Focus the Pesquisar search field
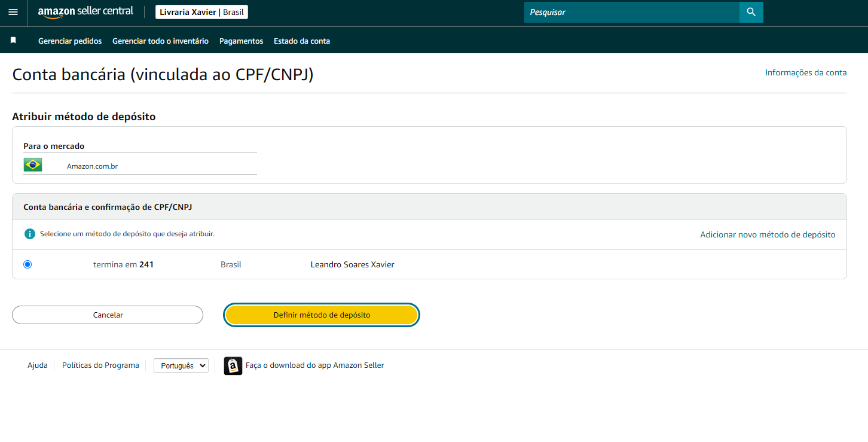Screen dimensions: 868x442 pyautogui.click(x=632, y=12)
